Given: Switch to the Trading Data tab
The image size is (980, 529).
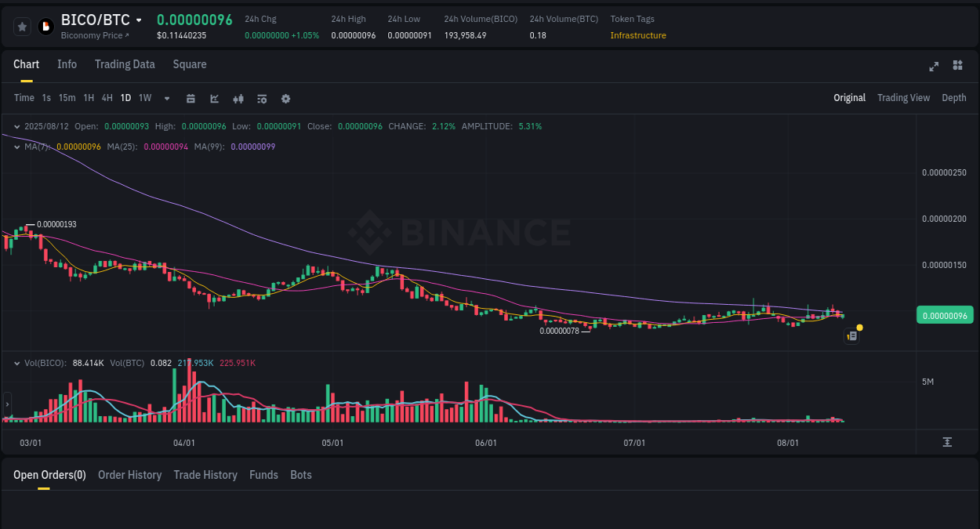Looking at the screenshot, I should click(x=125, y=64).
